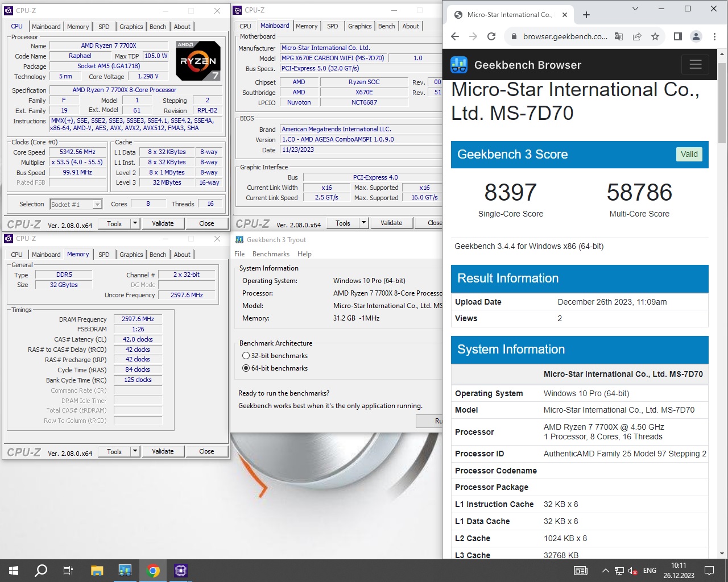Open Help menu in Geekbench 3 Tryout
The width and height of the screenshot is (728, 582).
tap(304, 254)
